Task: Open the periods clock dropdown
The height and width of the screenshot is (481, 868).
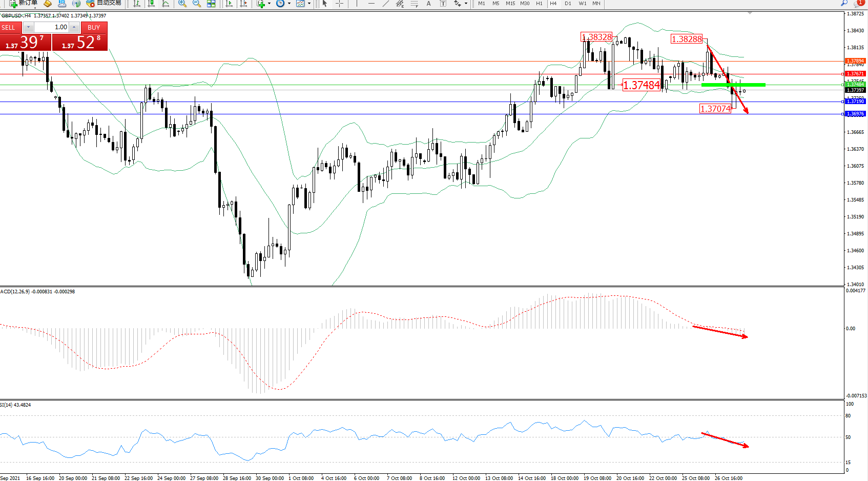Action: pos(289,4)
